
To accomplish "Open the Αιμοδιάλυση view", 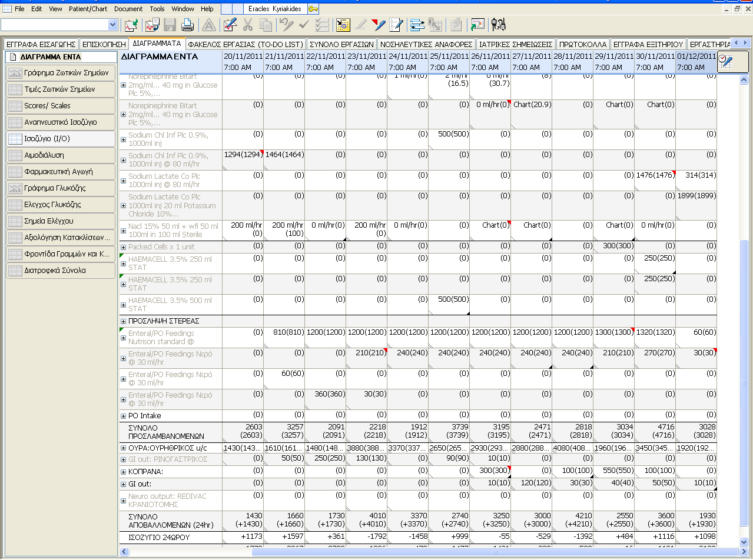I will click(61, 155).
